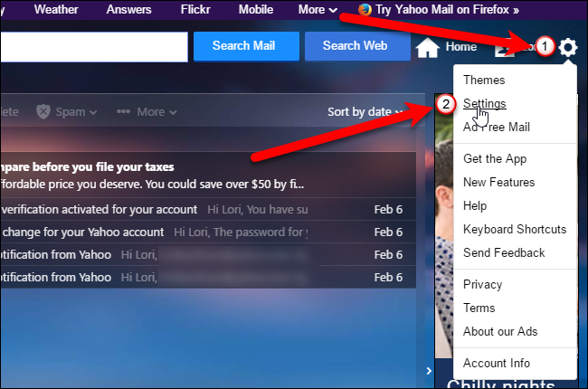Select Help in the gear menu
The width and height of the screenshot is (588, 389).
pos(475,206)
